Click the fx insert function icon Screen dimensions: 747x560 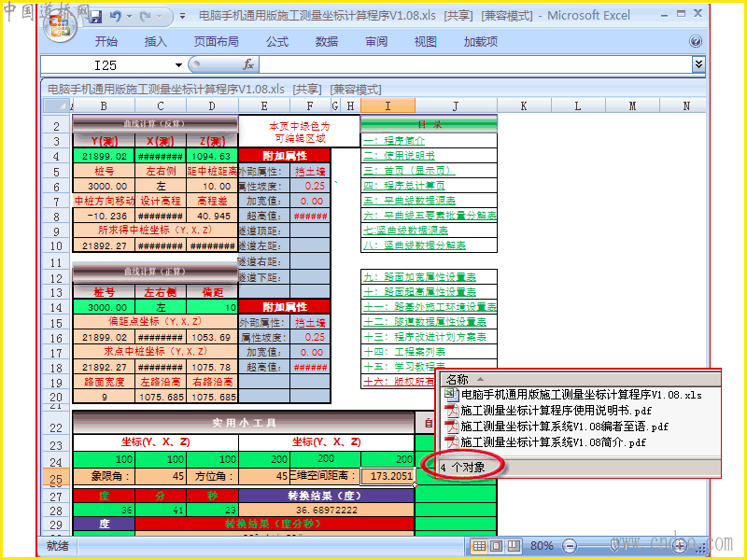[248, 64]
